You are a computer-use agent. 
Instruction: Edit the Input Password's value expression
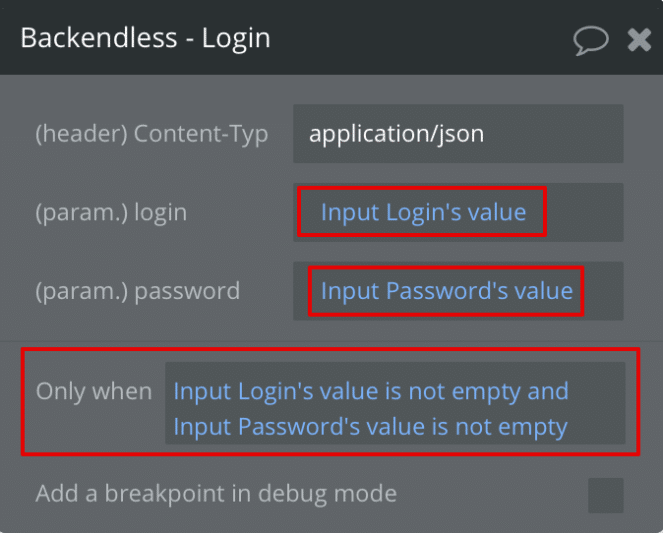point(447,291)
